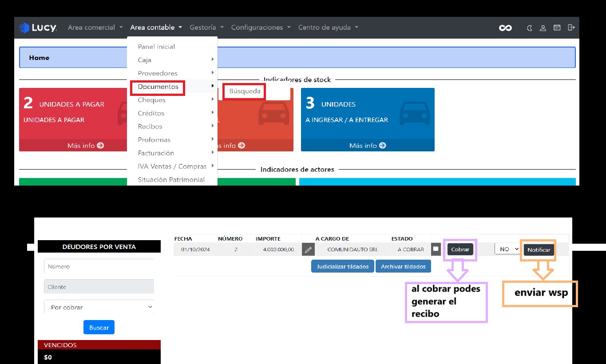The width and height of the screenshot is (606, 364).
Task: Open the NO dropdown beside Notificar
Action: pyautogui.click(x=507, y=249)
